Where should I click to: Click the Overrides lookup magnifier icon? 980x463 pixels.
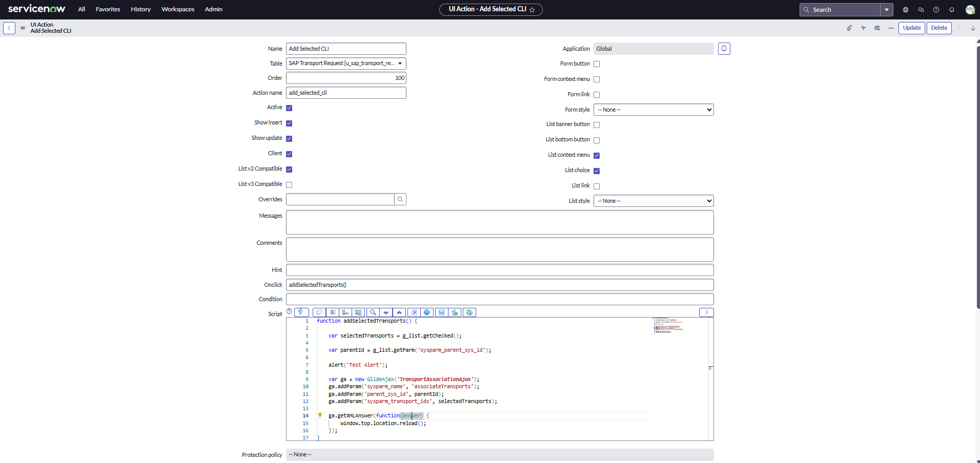[x=400, y=199]
